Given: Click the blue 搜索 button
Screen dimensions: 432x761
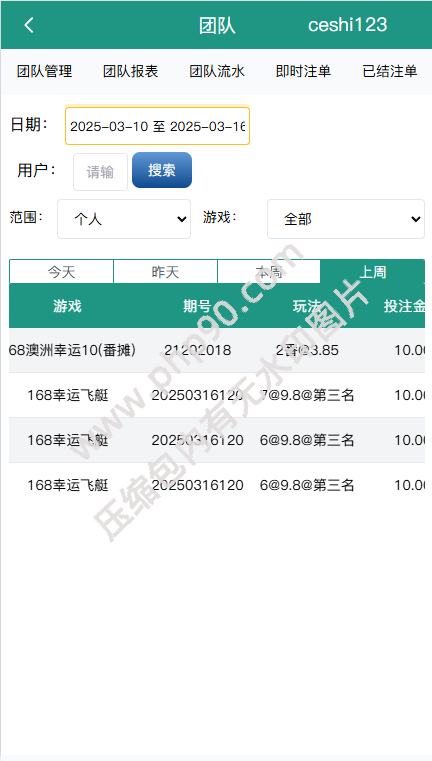Looking at the screenshot, I should coord(162,170).
